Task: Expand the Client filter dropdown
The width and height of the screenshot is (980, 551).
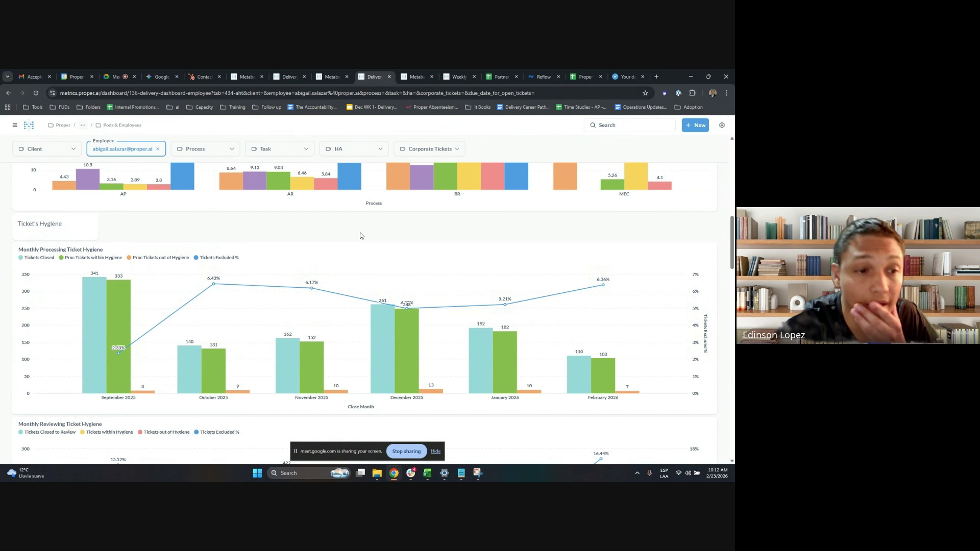Action: (46, 149)
